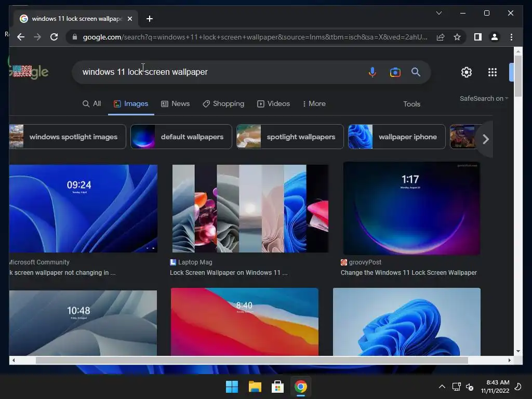Bookmark this tab with star icon
Screen dimensions: 532x399
(457, 37)
